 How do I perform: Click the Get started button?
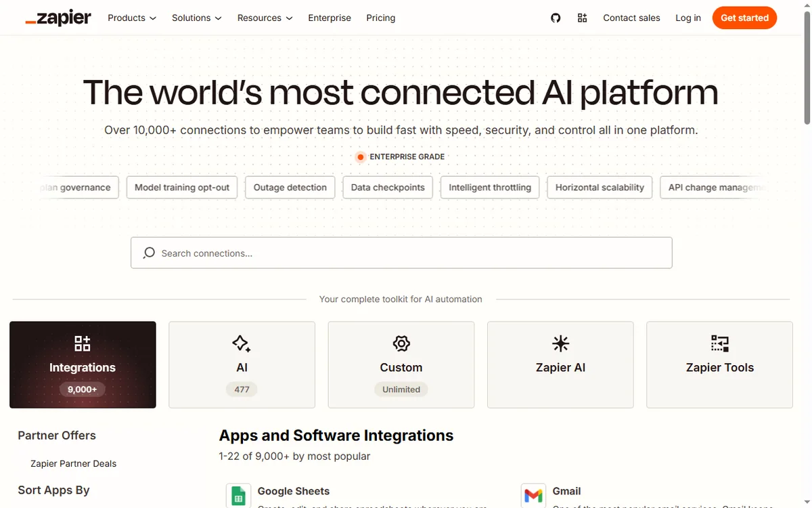coord(744,18)
